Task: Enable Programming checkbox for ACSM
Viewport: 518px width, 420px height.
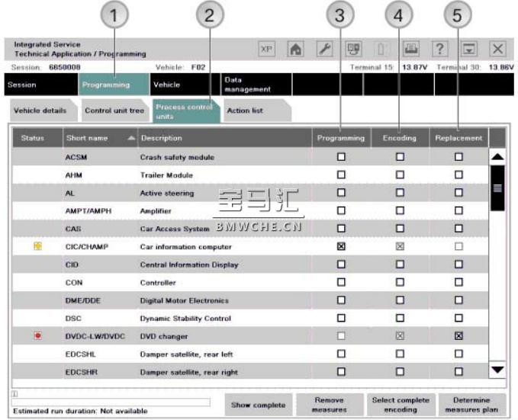Action: [x=341, y=157]
